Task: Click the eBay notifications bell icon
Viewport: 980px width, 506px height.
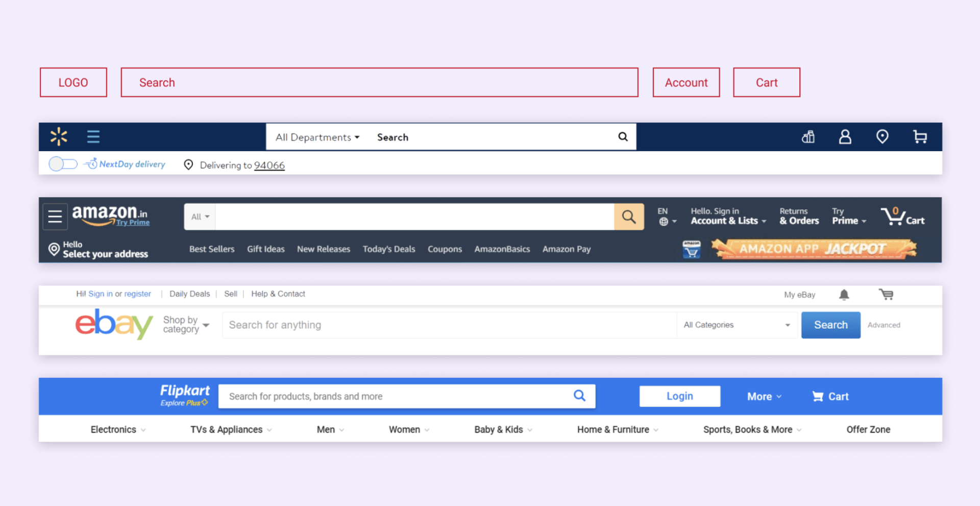Action: [844, 295]
